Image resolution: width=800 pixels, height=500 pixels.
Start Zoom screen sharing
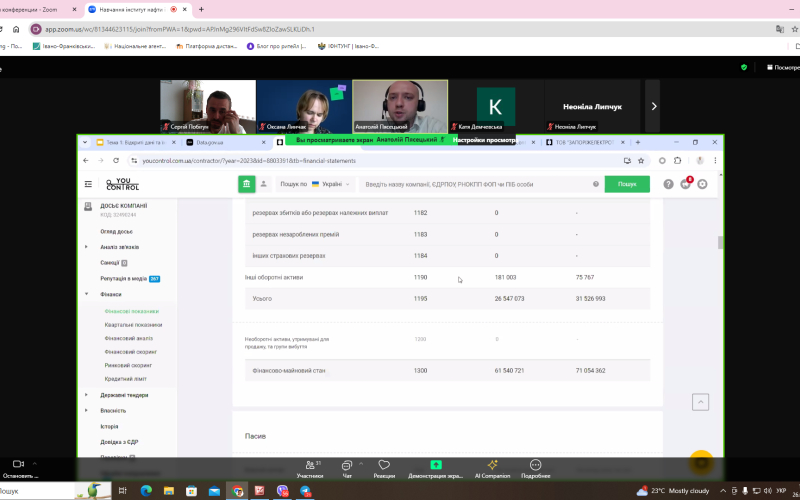point(436,469)
